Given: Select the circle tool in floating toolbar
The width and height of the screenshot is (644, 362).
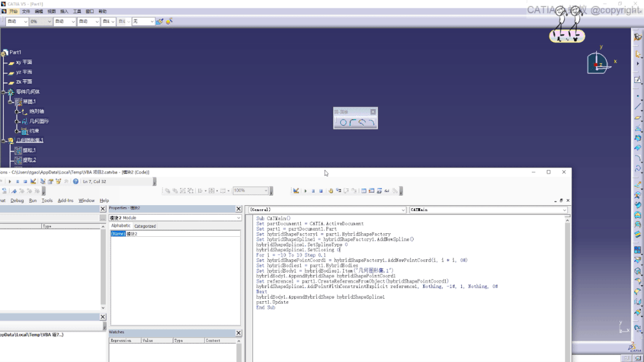Looking at the screenshot, I should (343, 122).
